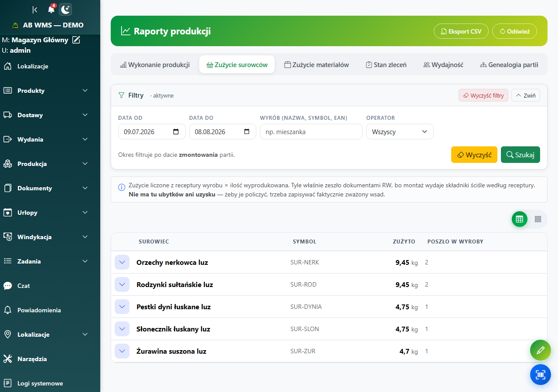
Task: Click the Raporty produkcji chart icon
Action: coord(126,31)
